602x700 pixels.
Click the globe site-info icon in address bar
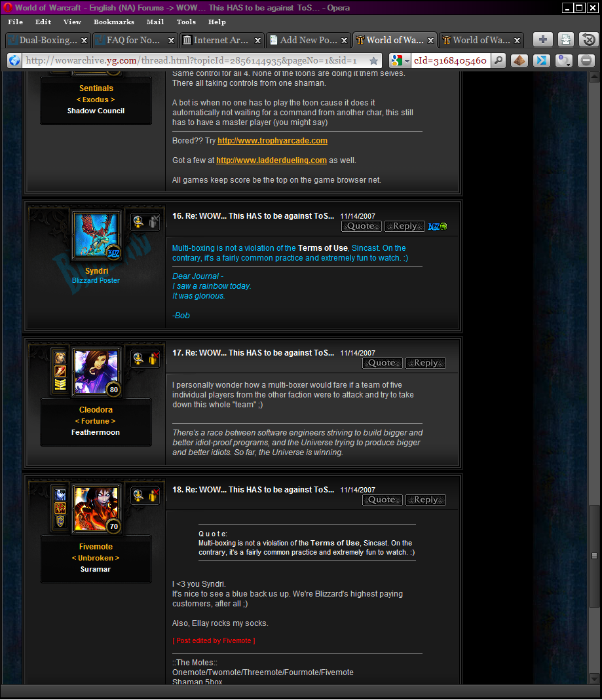[14, 60]
